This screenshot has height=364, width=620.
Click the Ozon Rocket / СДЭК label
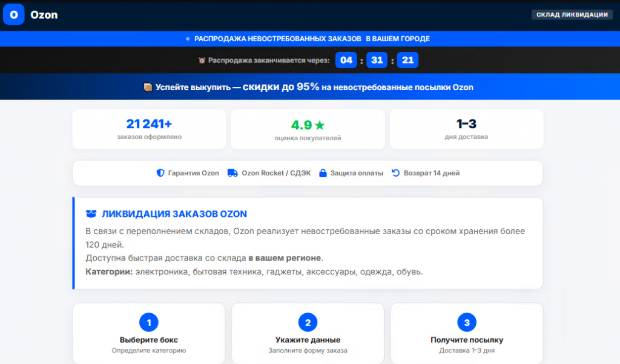pos(276,173)
